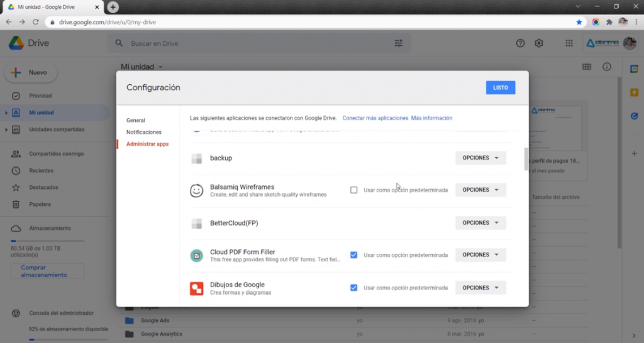Click the storage usage progress bar
The height and width of the screenshot is (343, 644).
(47, 241)
